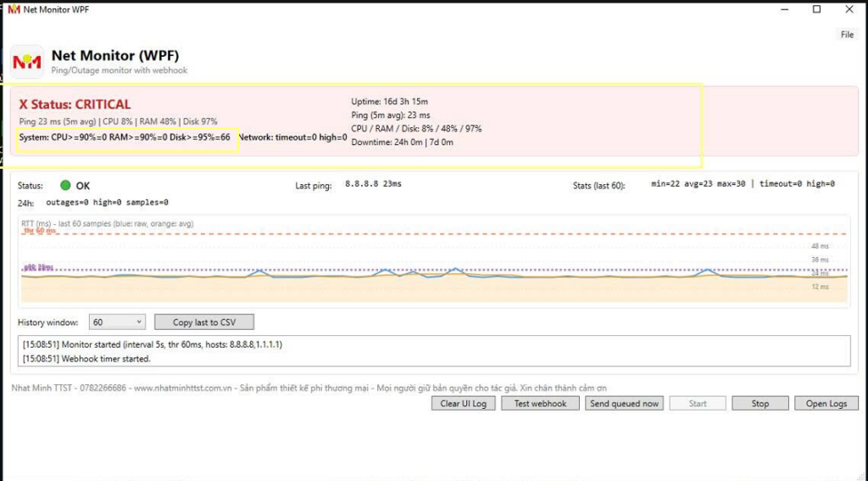This screenshot has width=868, height=481.
Task: Select the X Status: CRITICAL heading
Action: tap(75, 104)
